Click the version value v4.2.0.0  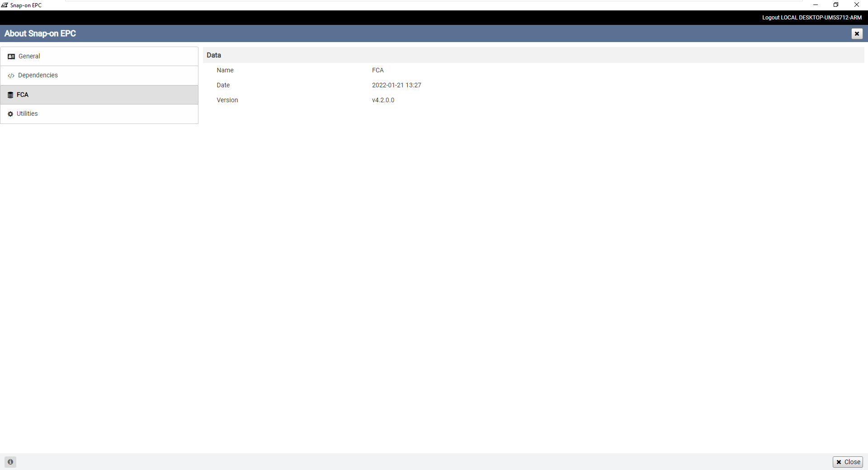pos(383,100)
